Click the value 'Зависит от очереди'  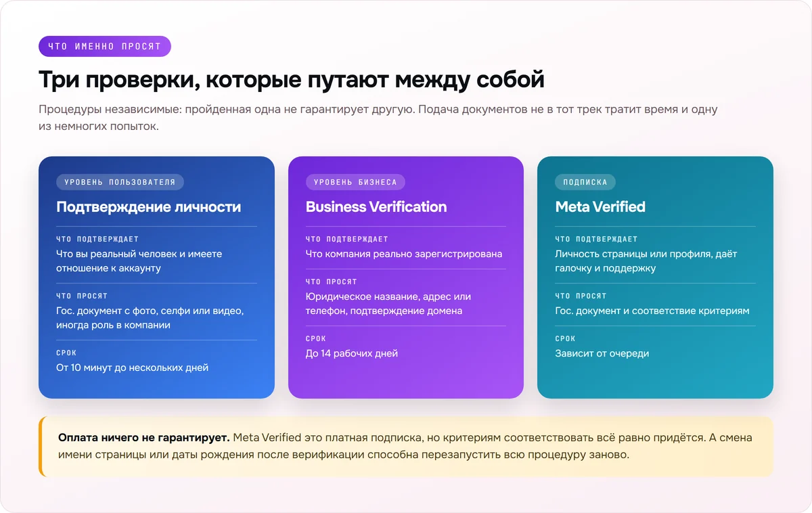click(602, 353)
